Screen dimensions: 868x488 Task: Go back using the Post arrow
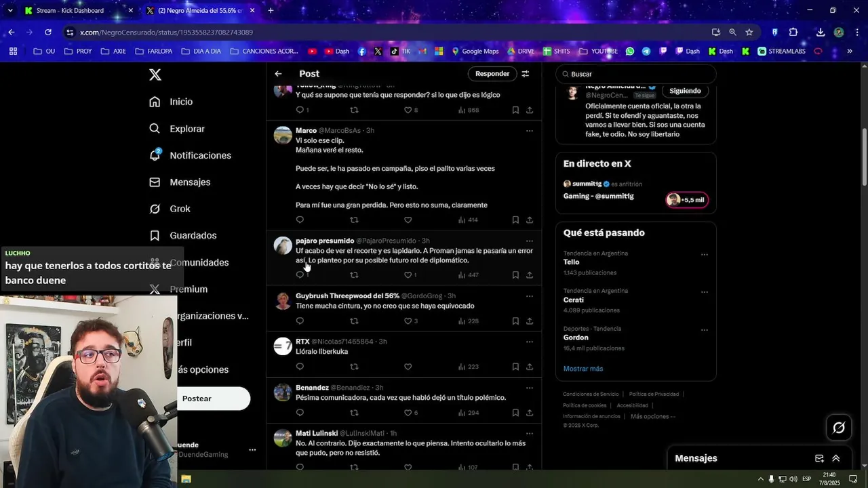278,74
